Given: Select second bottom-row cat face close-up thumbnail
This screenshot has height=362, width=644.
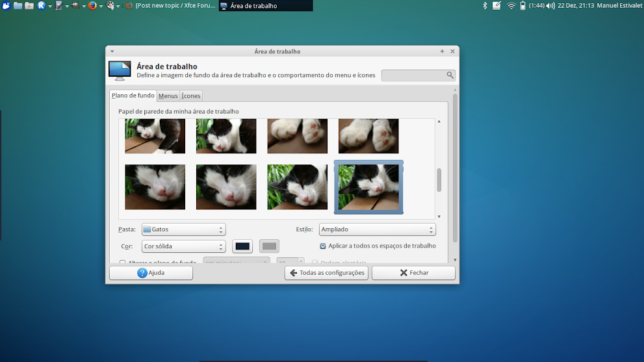Looking at the screenshot, I should (x=226, y=187).
